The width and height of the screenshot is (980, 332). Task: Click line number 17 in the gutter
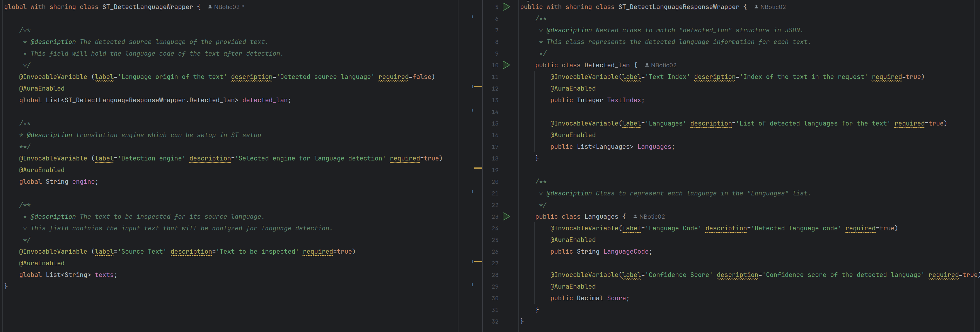[495, 147]
